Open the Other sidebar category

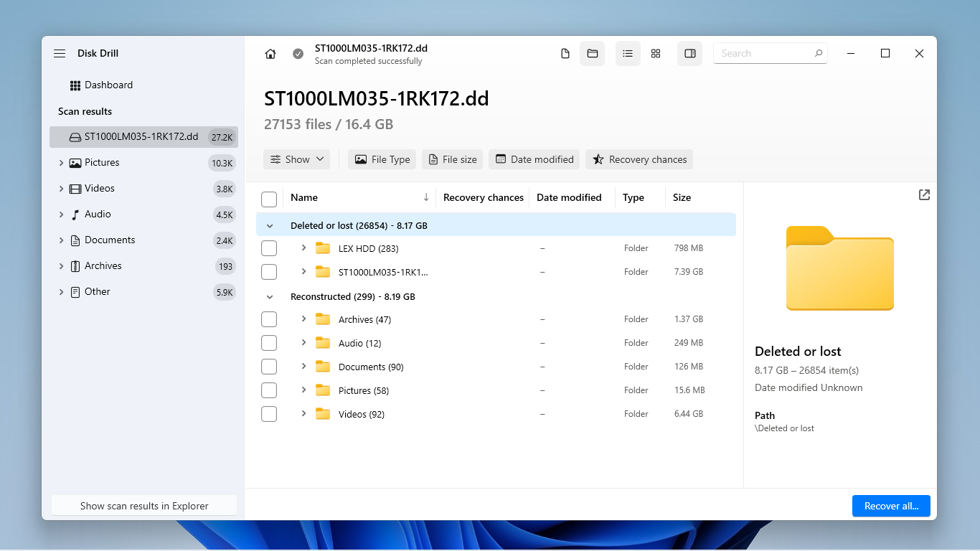tap(143, 292)
